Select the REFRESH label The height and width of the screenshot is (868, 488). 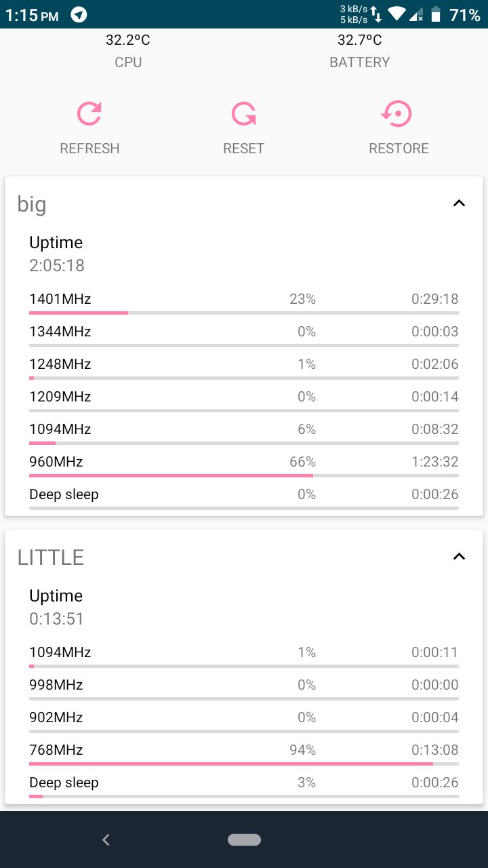(x=89, y=149)
